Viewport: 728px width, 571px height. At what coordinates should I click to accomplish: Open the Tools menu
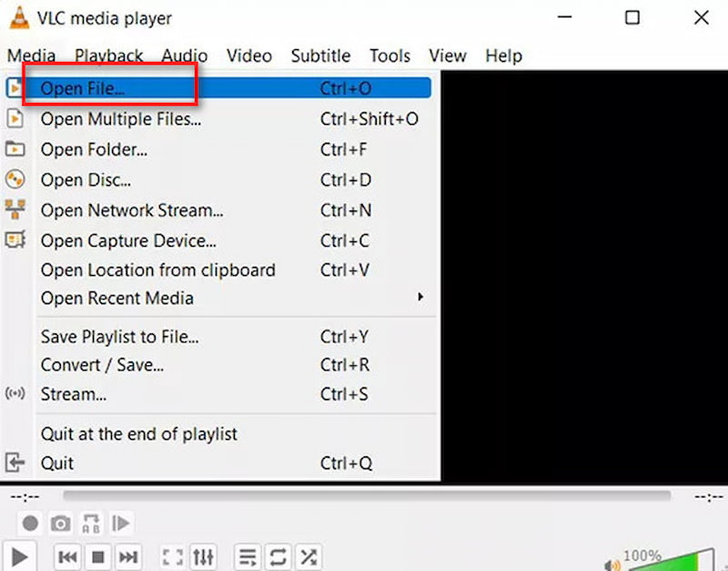(389, 56)
